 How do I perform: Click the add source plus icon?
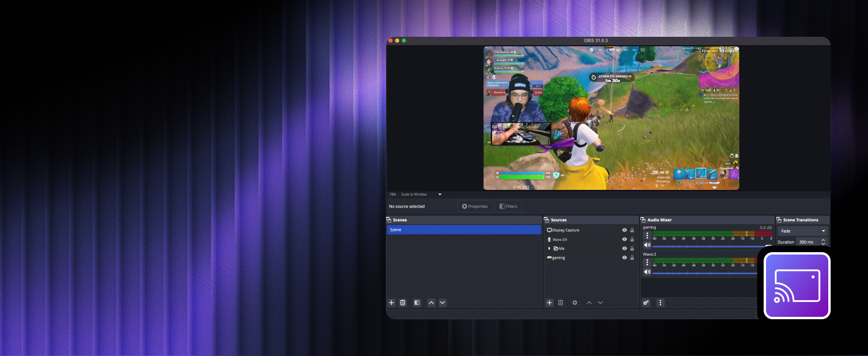click(x=550, y=303)
